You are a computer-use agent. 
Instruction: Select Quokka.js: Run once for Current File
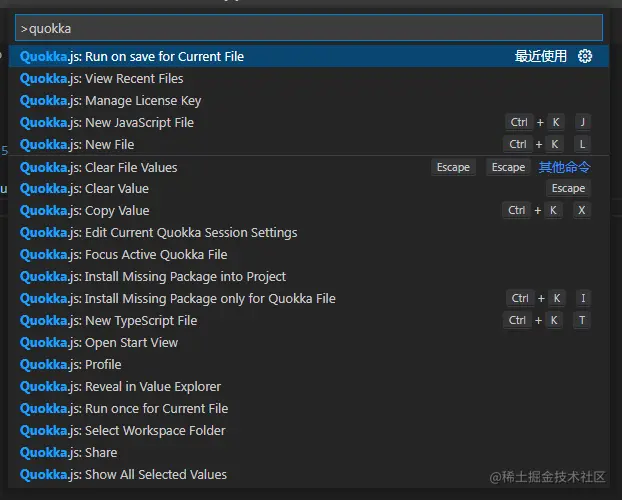coord(309,409)
